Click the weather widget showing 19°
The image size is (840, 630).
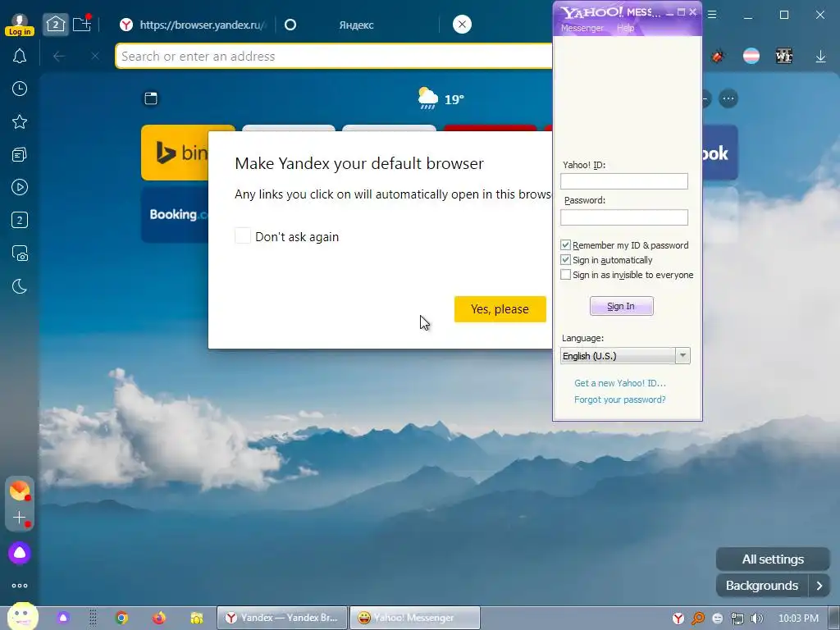(441, 98)
